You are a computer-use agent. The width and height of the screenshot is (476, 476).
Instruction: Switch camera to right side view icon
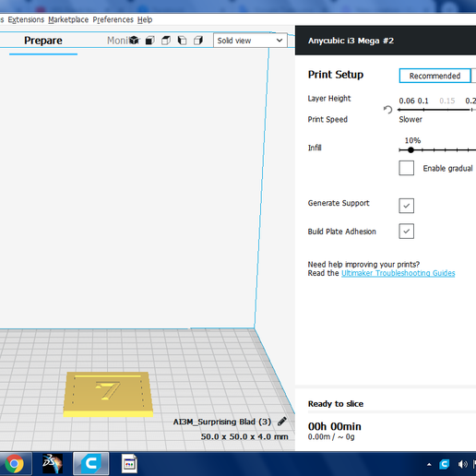[198, 41]
